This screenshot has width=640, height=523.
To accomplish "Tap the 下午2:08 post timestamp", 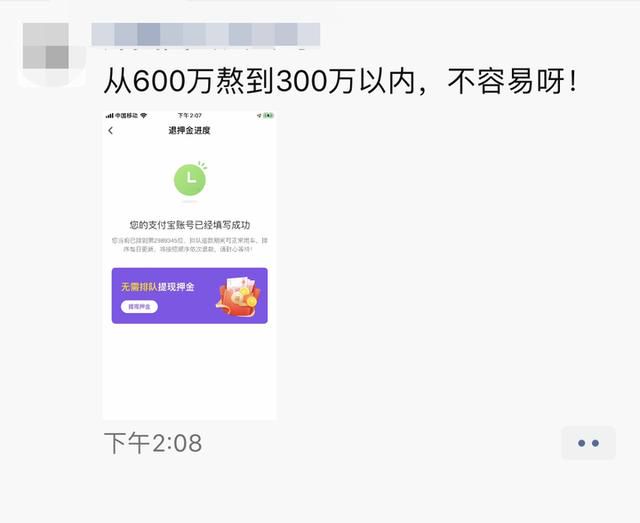I will pos(153,443).
